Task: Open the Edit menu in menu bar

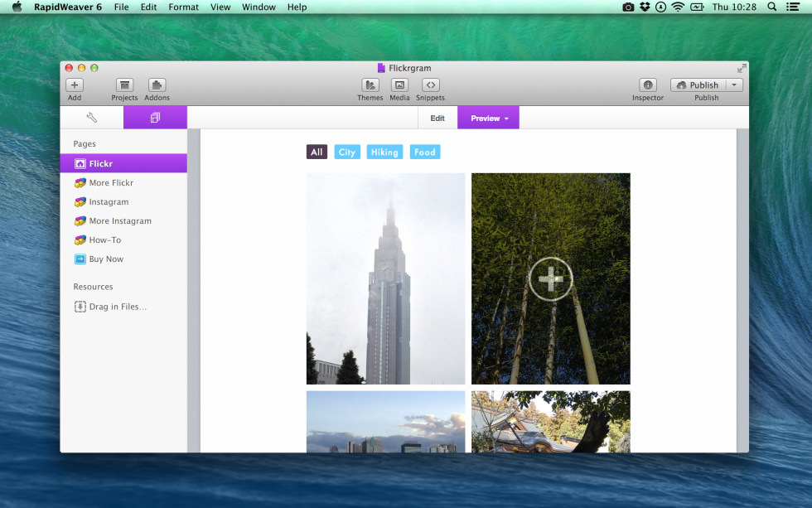Action: 148,7
